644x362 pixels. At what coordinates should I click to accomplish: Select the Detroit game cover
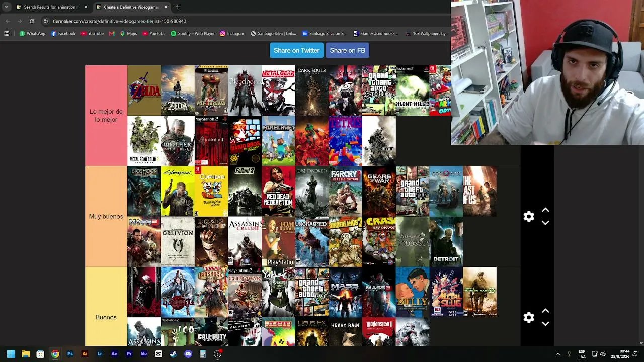click(x=446, y=242)
